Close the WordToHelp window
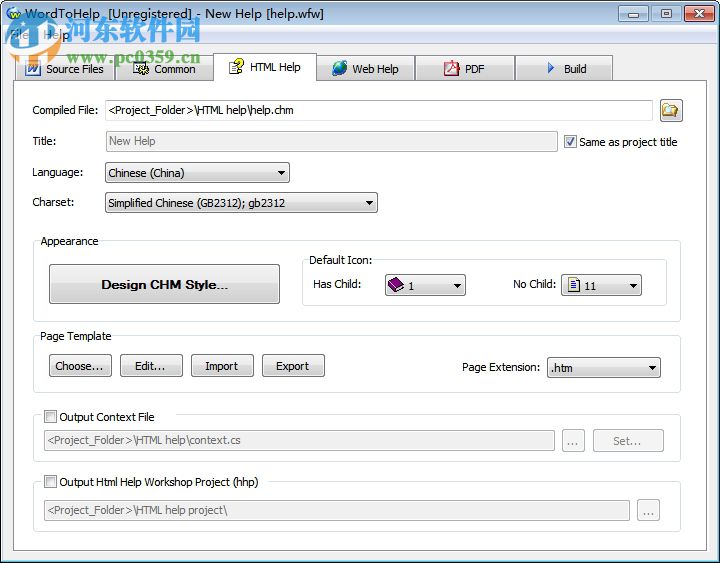The image size is (720, 563). tap(699, 14)
